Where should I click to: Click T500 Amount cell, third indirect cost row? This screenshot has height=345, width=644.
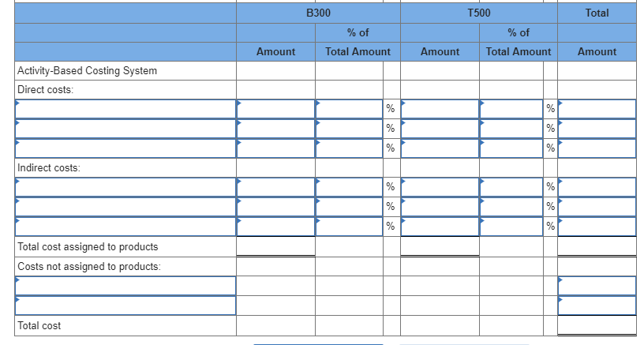coord(440,227)
